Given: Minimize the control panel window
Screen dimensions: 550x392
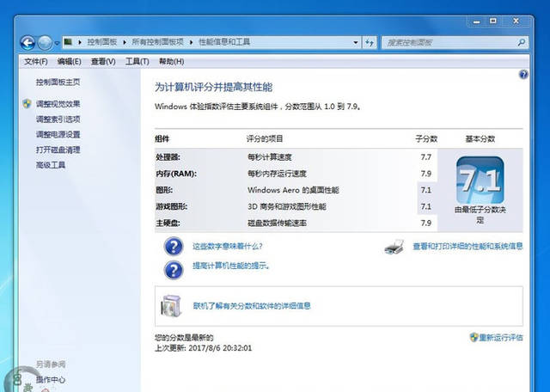Looking at the screenshot, I should [x=476, y=21].
